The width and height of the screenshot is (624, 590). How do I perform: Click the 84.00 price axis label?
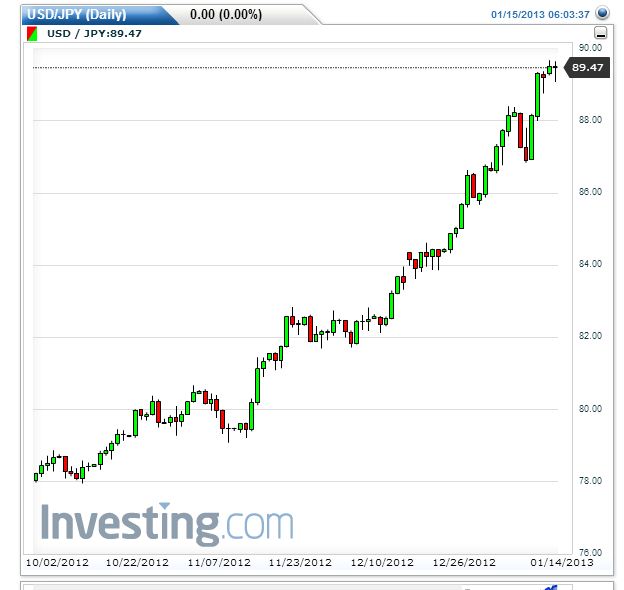click(590, 264)
